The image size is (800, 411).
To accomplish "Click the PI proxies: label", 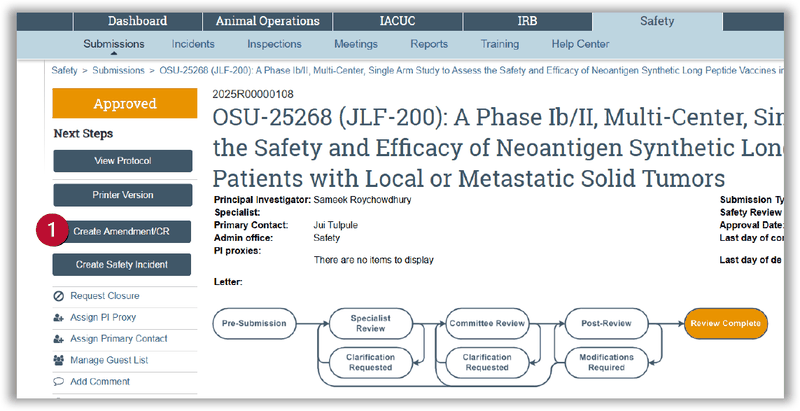I will coord(238,251).
